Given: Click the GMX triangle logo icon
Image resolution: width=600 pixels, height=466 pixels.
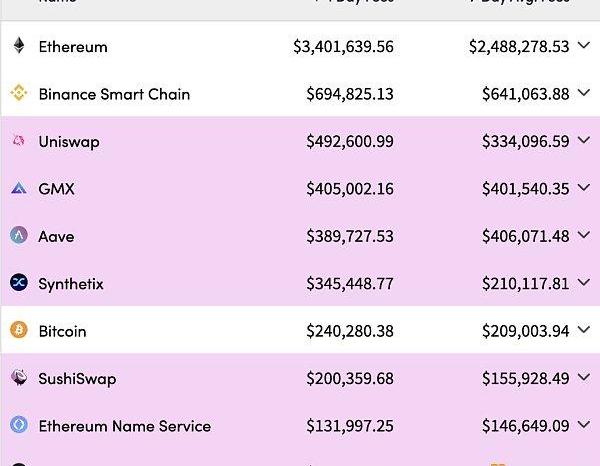Looking at the screenshot, I should pos(18,189).
